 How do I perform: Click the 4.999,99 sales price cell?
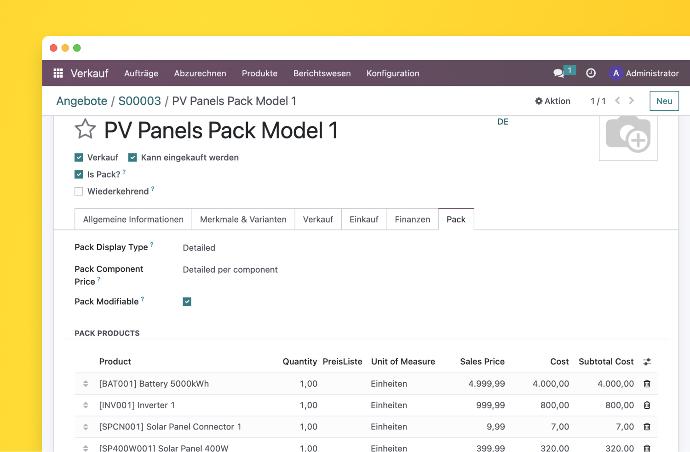(486, 384)
